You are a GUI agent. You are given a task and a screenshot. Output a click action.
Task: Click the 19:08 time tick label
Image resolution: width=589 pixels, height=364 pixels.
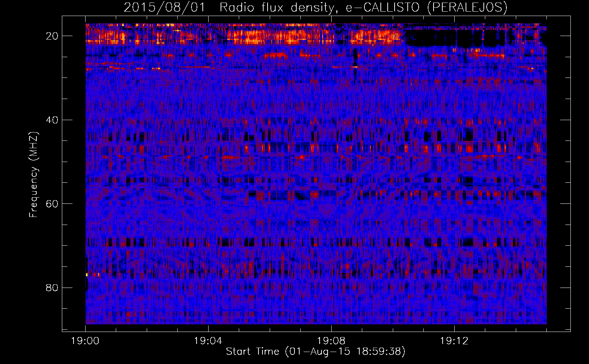[x=331, y=341]
